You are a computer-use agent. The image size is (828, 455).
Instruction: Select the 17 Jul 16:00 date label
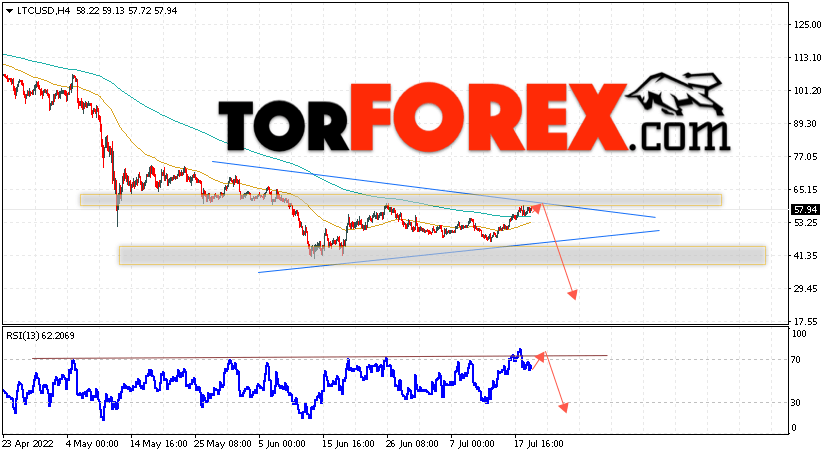[x=539, y=444]
